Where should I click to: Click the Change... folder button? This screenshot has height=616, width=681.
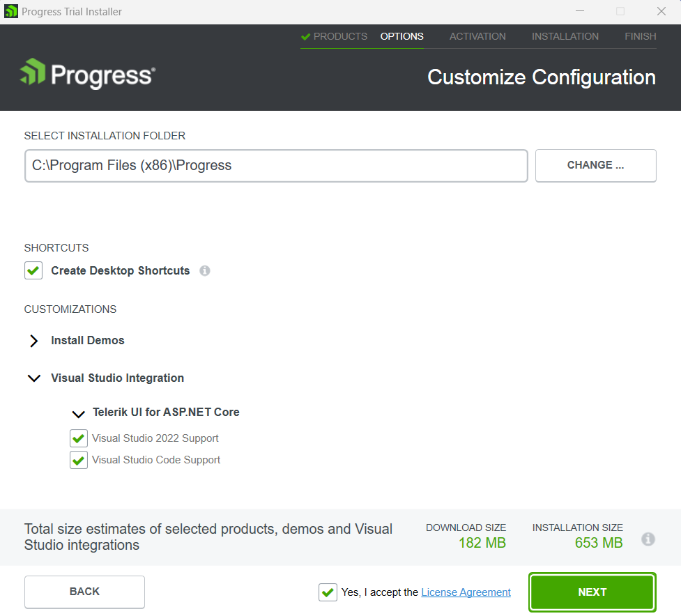pyautogui.click(x=595, y=165)
